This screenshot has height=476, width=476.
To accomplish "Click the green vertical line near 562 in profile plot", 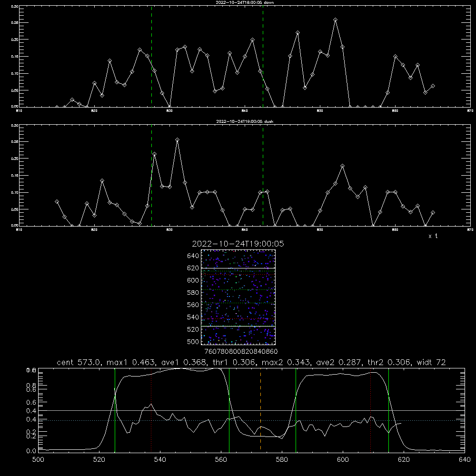I will [229, 409].
